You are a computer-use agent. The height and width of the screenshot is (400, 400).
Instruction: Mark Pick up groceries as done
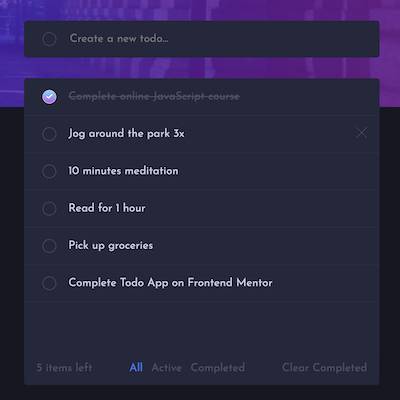pyautogui.click(x=49, y=246)
